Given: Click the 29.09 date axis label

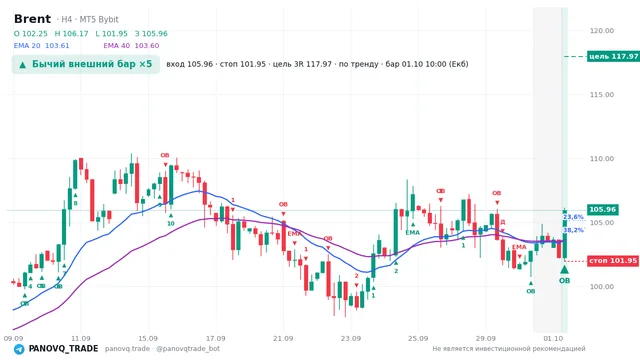Looking at the screenshot, I should click(x=486, y=339).
